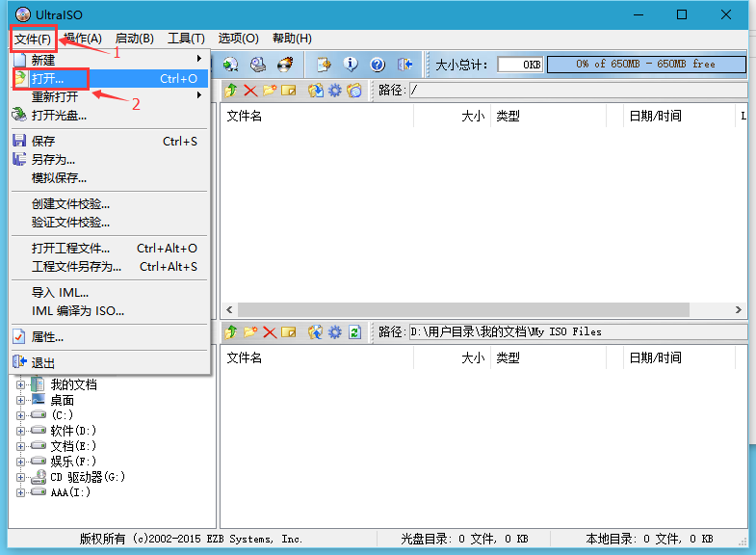This screenshot has width=756, height=555.
Task: Open the 选项(O) menu
Action: click(238, 39)
